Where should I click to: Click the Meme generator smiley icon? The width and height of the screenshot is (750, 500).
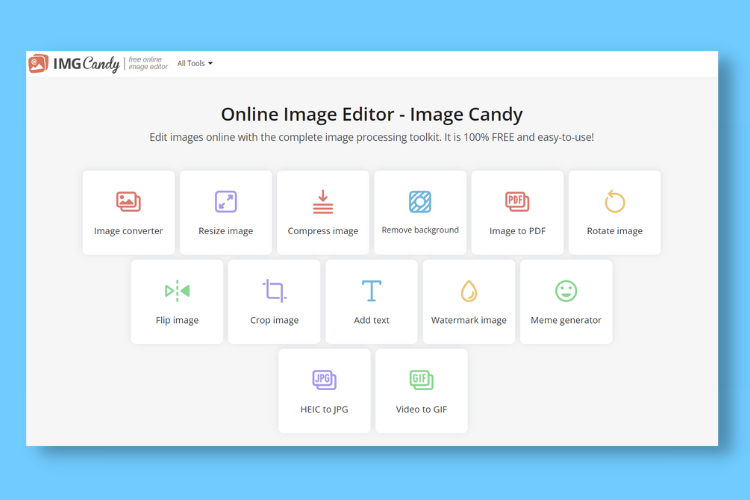(x=566, y=291)
